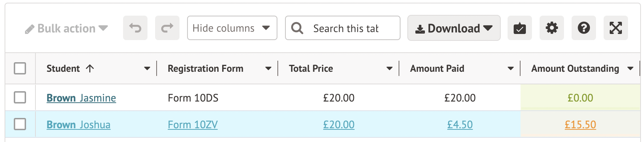Tick the select-all header checkbox

click(20, 68)
